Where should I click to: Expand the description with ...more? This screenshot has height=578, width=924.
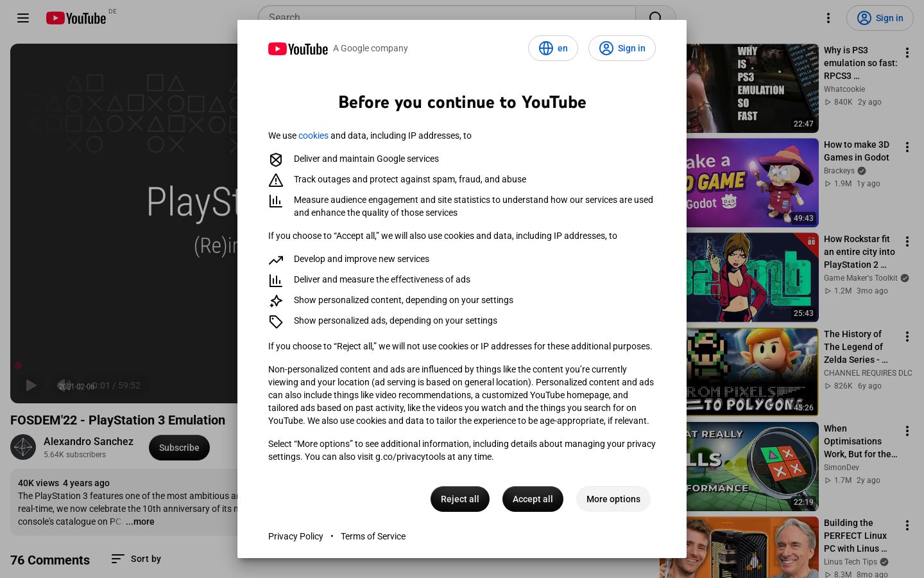coord(140,521)
